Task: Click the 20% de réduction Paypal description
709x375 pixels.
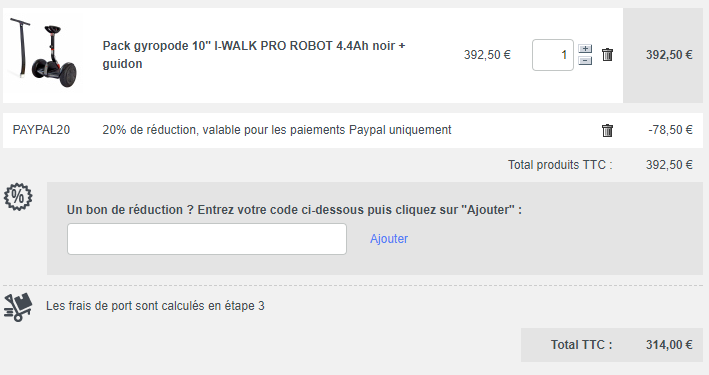Action: click(x=277, y=130)
